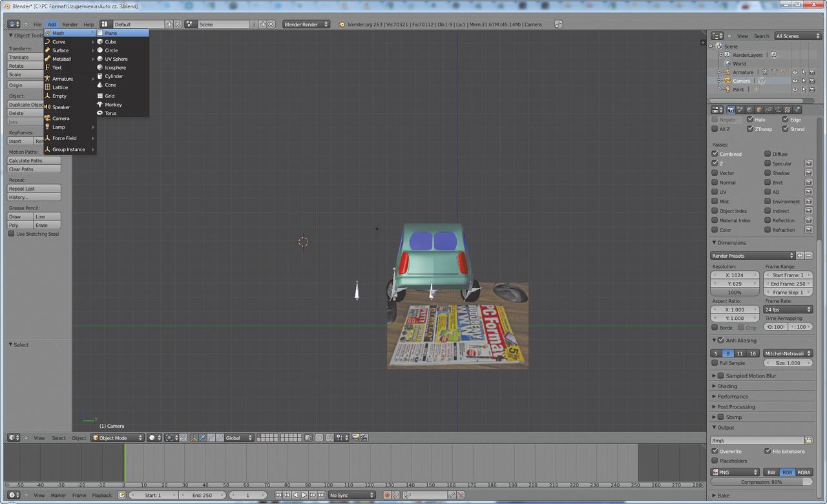
Task: Click the OpenGL render animation clapper icon
Action: pyautogui.click(x=364, y=438)
